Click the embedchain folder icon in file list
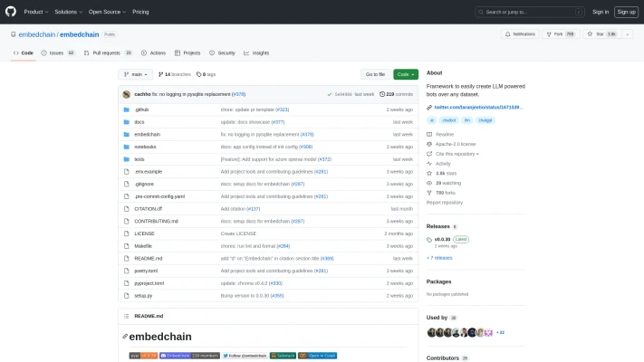The height and width of the screenshot is (362, 644). [x=127, y=134]
